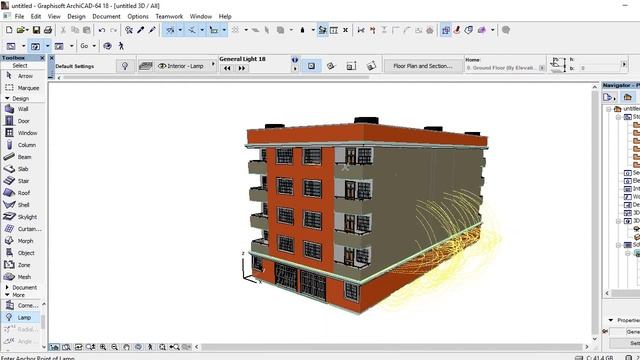This screenshot has width=640, height=360.
Task: Toggle the 3D window view button
Action: pyautogui.click(x=36, y=46)
